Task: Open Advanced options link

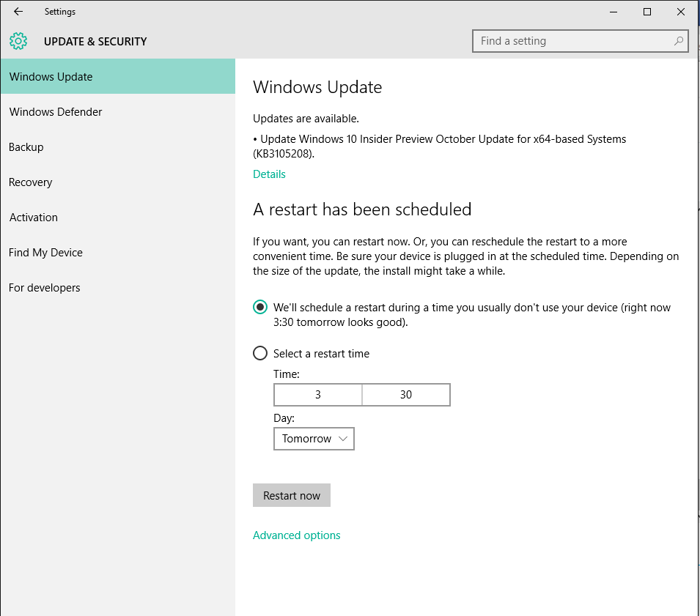Action: tap(296, 535)
